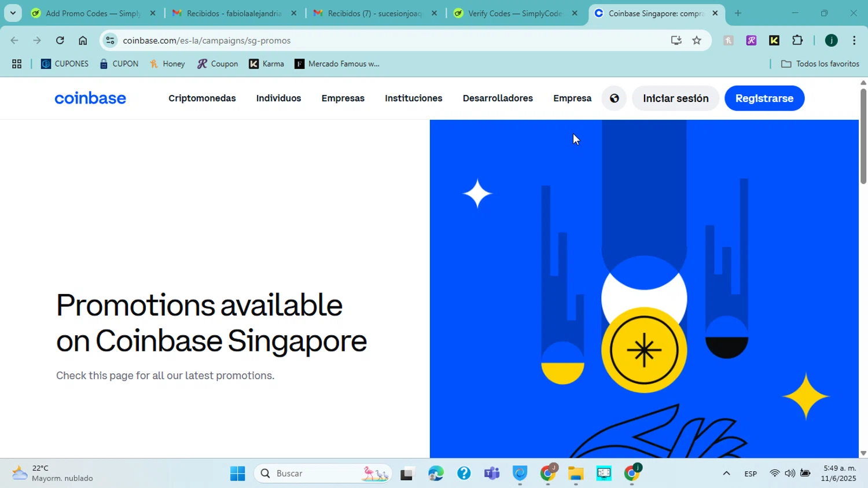Open Empresas navigation menu
This screenshot has width=868, height=488.
(x=343, y=98)
